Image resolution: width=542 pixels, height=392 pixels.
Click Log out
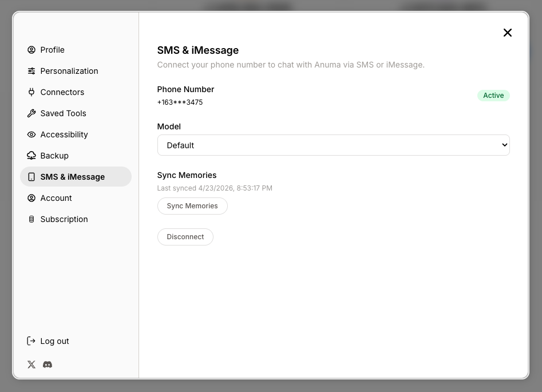pyautogui.click(x=54, y=340)
